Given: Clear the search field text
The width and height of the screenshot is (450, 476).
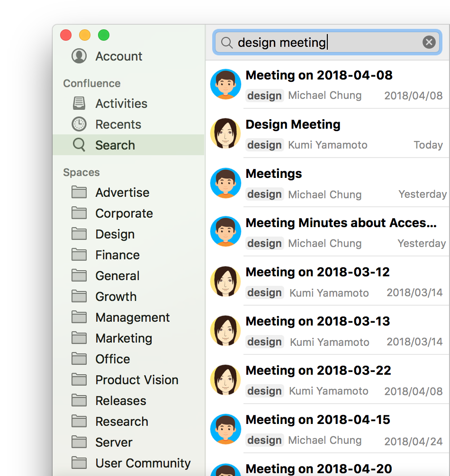Looking at the screenshot, I should [x=429, y=43].
